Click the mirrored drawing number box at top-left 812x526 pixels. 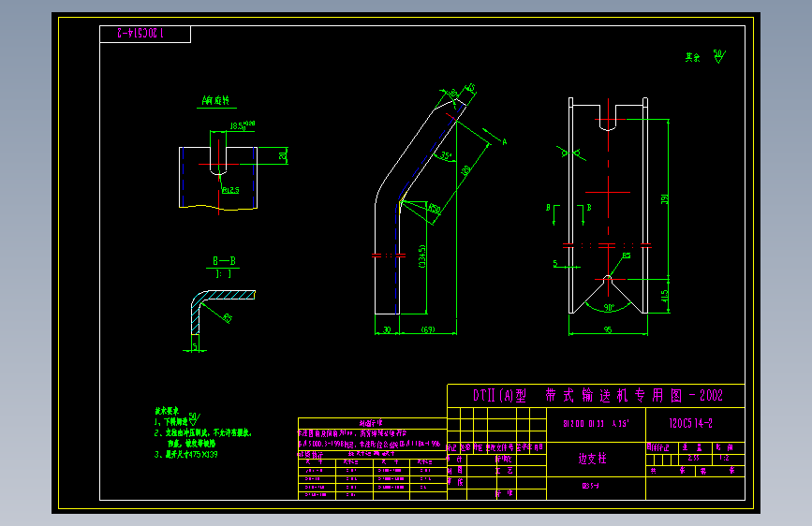(x=145, y=35)
